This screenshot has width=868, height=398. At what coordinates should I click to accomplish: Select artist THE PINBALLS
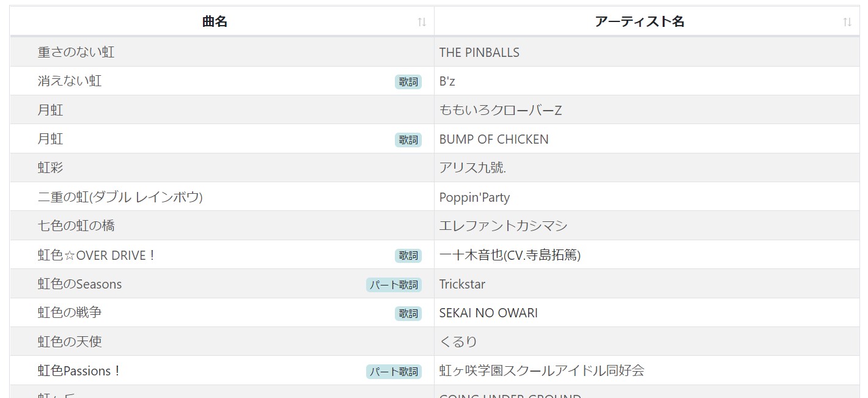coord(479,53)
